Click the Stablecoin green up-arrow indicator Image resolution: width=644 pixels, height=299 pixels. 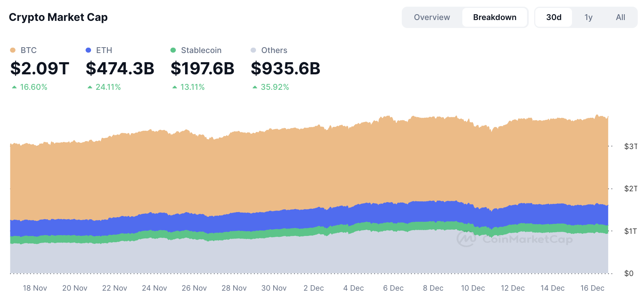(x=175, y=87)
